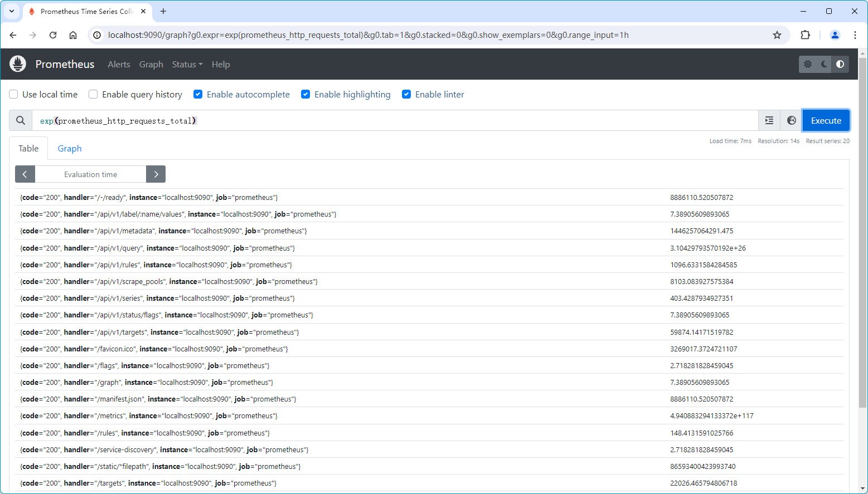The image size is (868, 494).
Task: Select the /static/*filepath series row
Action: point(429,466)
